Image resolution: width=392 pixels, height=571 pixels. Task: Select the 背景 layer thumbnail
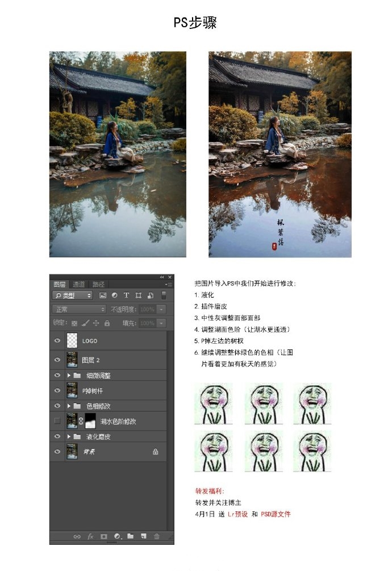72,452
